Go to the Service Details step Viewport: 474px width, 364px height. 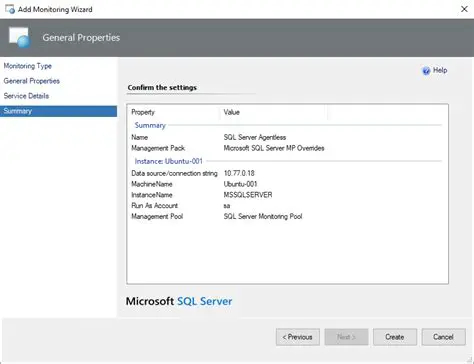click(26, 96)
